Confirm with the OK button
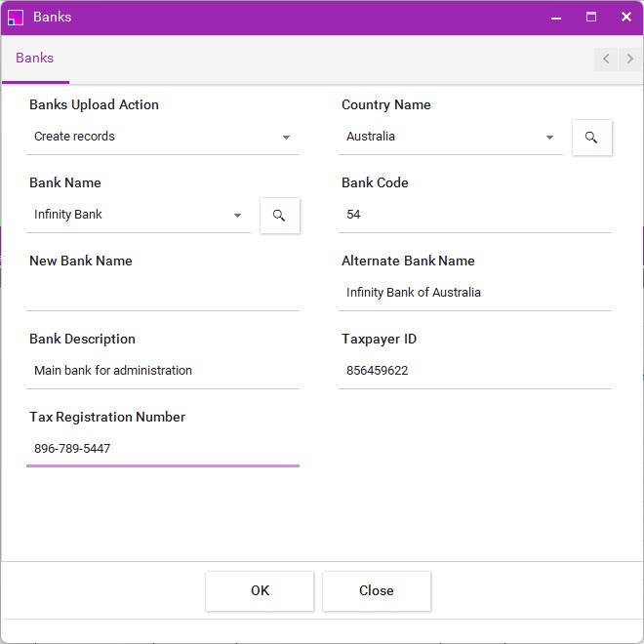 (260, 590)
